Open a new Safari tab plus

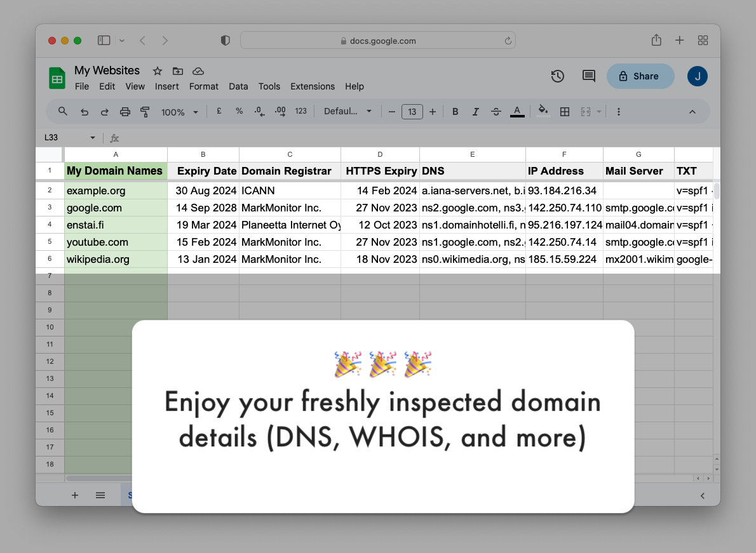click(679, 41)
